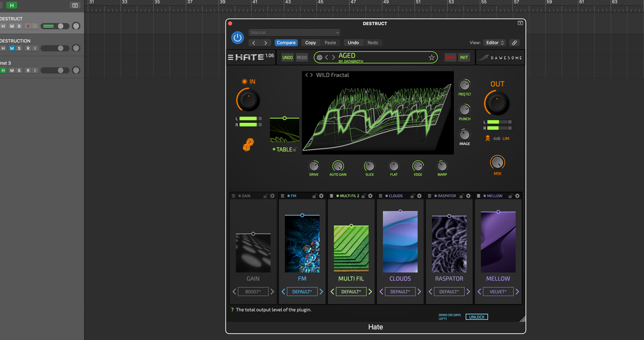Viewport: 644px width, 340px height.
Task: Toggle the FM module lock
Action: (314, 196)
